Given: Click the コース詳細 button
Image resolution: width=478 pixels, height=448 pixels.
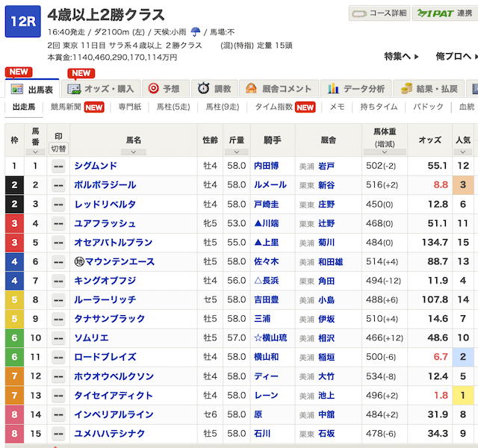Looking at the screenshot, I should pyautogui.click(x=379, y=13).
